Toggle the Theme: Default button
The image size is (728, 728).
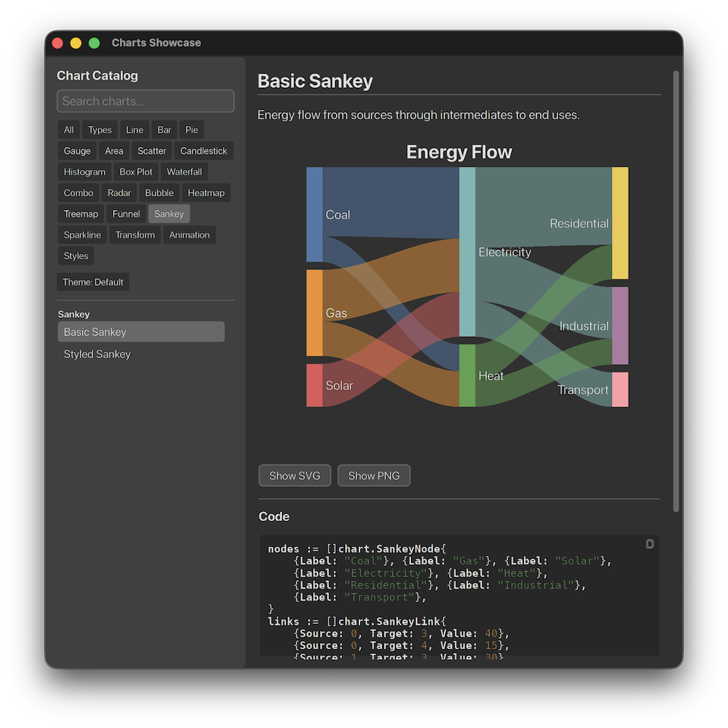(93, 282)
